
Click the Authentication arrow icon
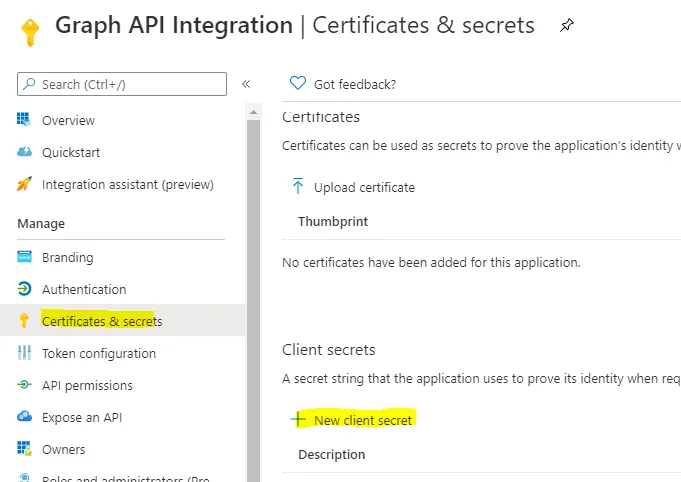[x=24, y=288]
